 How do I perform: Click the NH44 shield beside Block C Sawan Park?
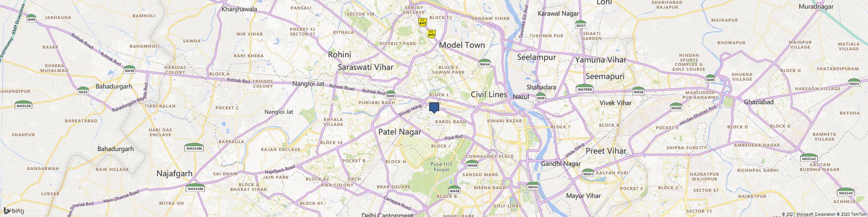tap(485, 63)
